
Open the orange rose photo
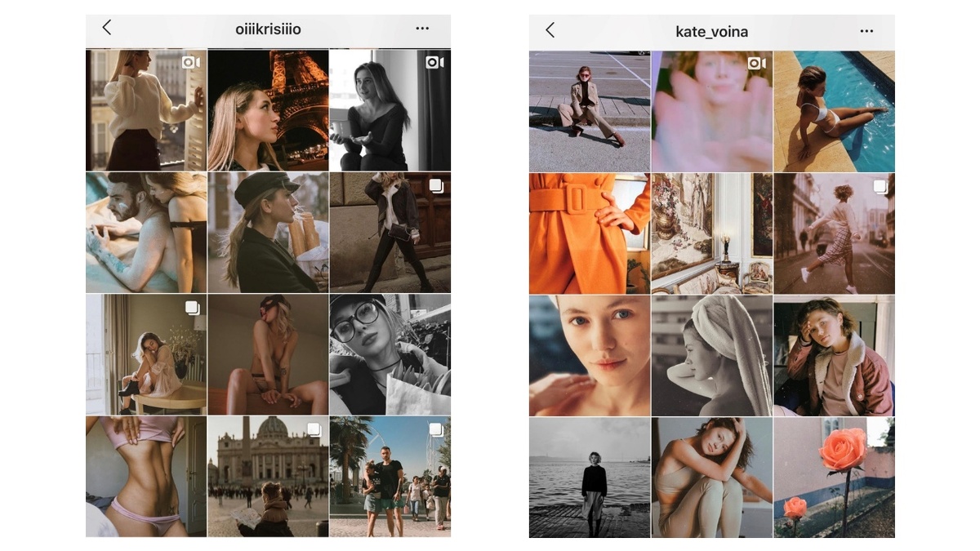834,478
